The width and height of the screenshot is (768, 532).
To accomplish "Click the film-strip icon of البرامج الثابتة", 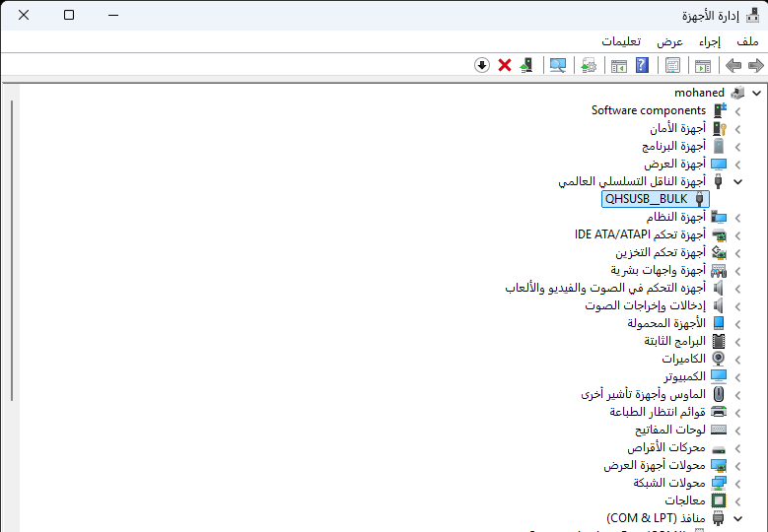I will (719, 341).
